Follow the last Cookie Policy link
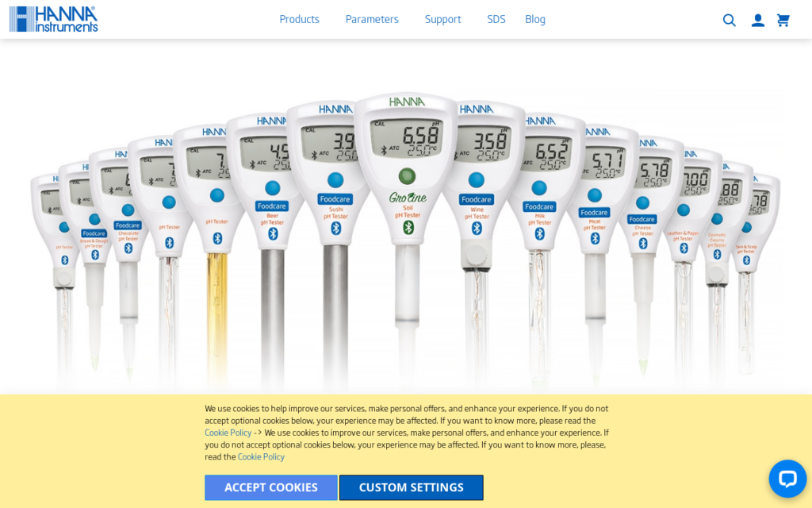The image size is (812, 508). click(261, 456)
